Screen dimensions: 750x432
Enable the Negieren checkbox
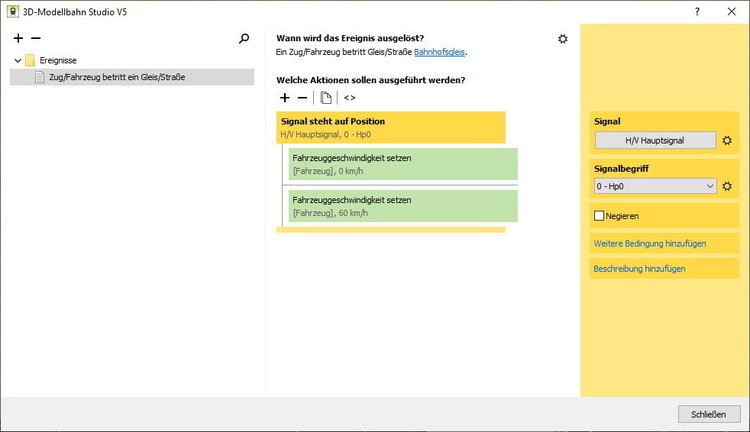pyautogui.click(x=600, y=215)
